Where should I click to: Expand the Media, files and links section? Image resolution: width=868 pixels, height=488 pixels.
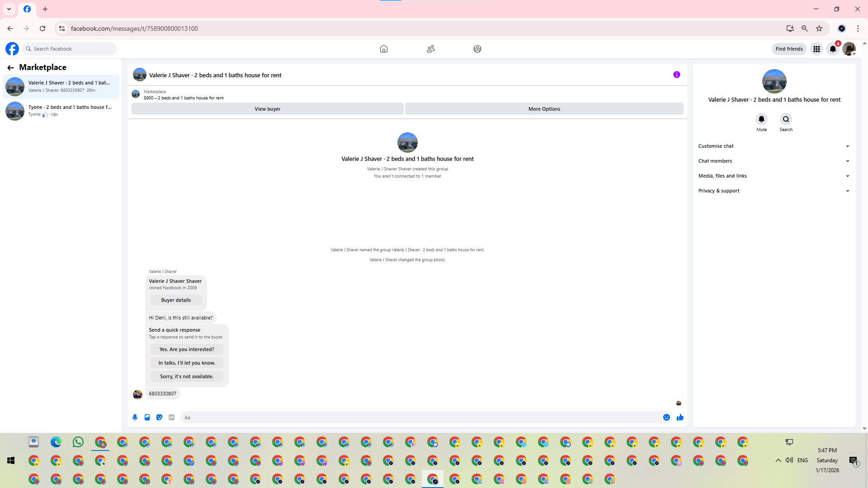point(774,176)
